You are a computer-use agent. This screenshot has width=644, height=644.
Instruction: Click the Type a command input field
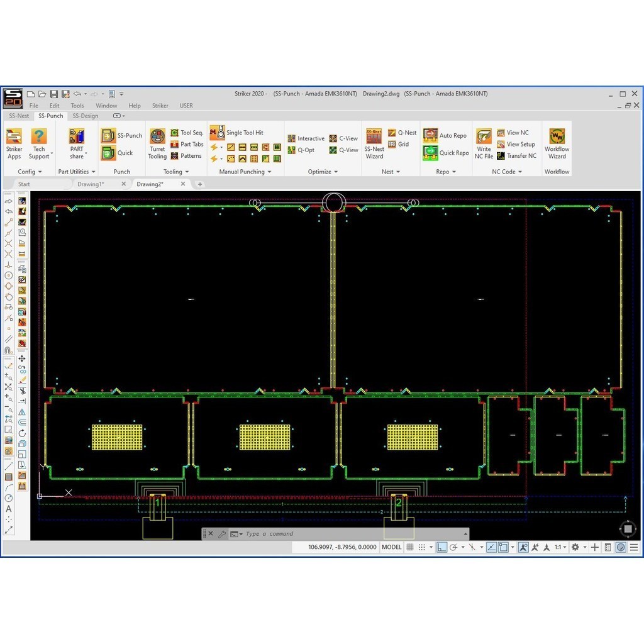(x=314, y=533)
